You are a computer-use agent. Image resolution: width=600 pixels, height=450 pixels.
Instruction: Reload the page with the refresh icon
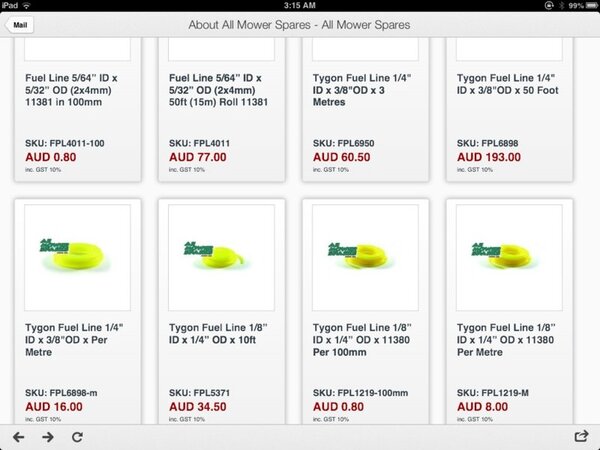(x=77, y=437)
